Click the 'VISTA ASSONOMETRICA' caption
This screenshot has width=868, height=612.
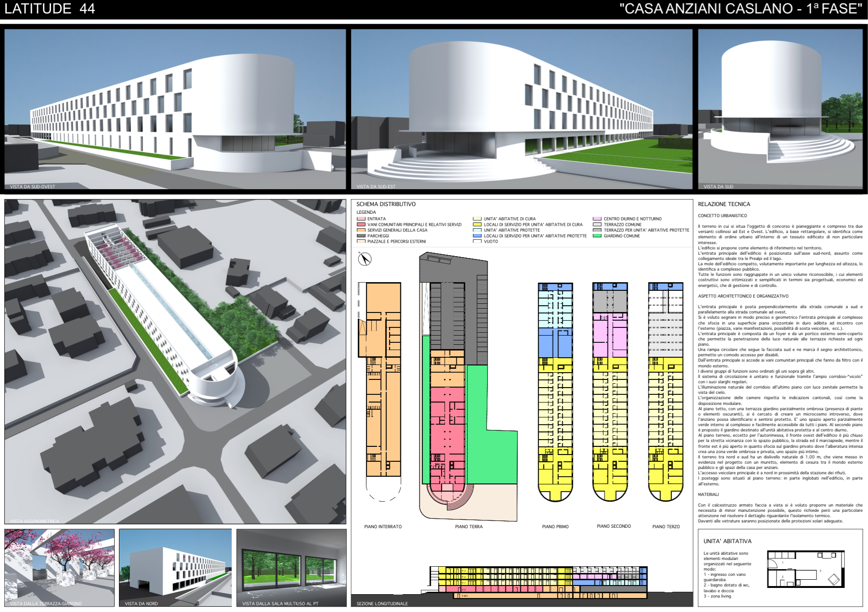coord(35,521)
